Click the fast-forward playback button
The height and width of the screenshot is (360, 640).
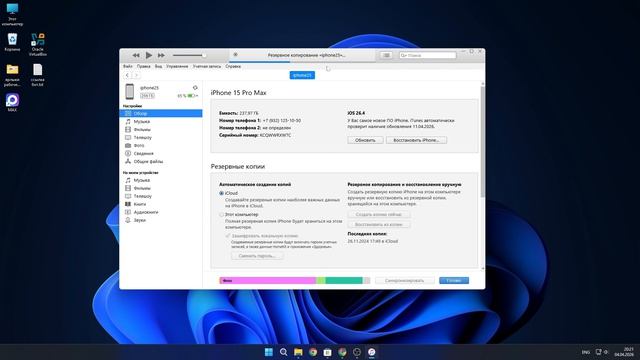point(161,55)
